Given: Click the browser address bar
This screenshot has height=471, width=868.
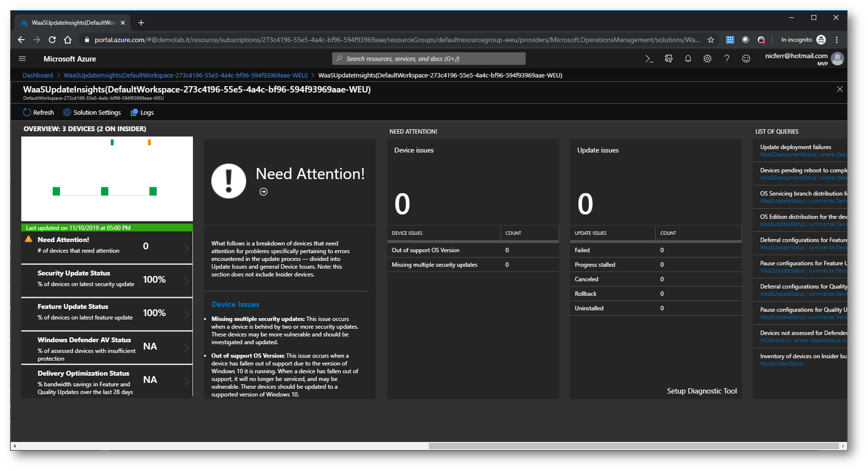Looking at the screenshot, I should click(x=397, y=40).
